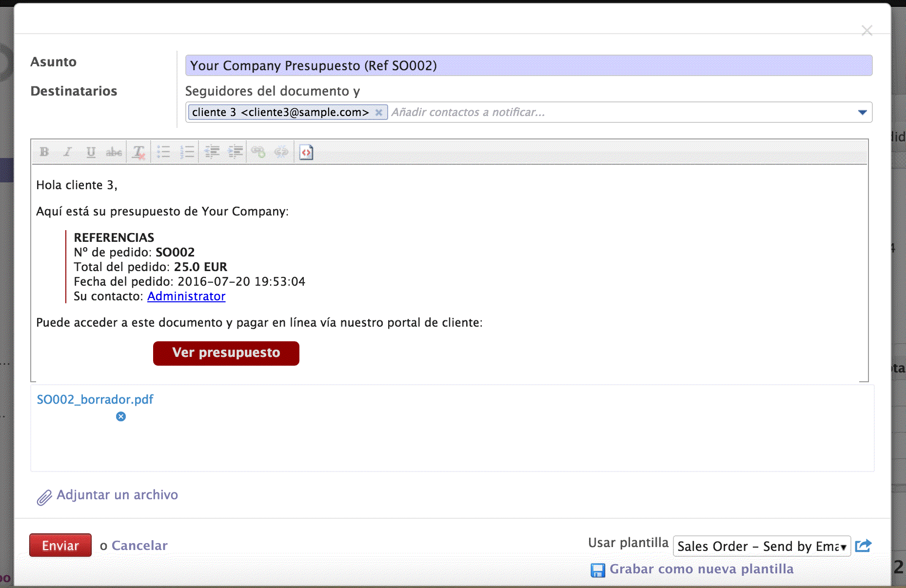The image size is (906, 588).
Task: Click the remove formatting icon
Action: coord(139,152)
